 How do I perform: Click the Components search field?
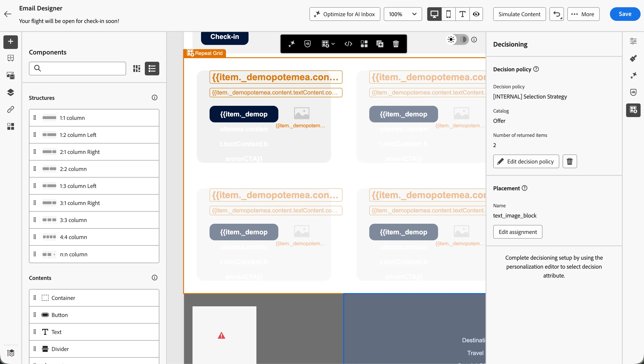tap(78, 69)
